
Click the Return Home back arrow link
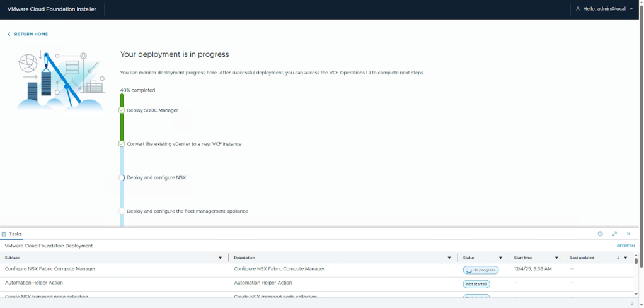point(28,34)
